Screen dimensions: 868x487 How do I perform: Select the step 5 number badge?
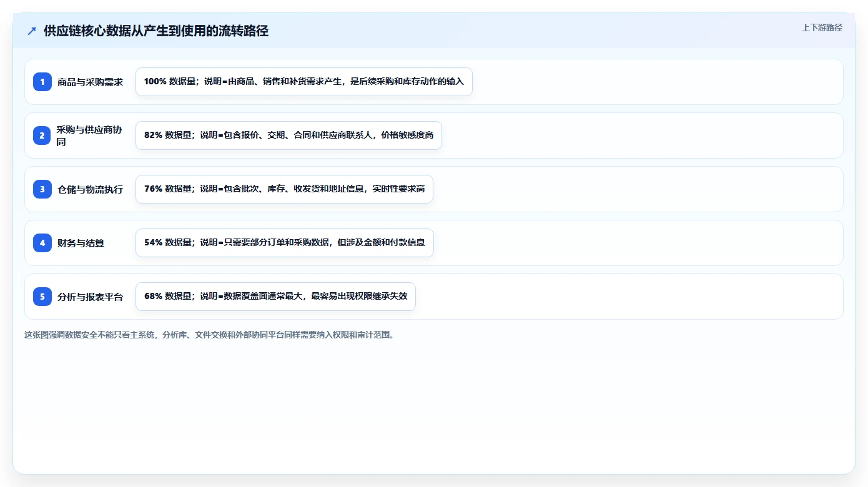click(x=42, y=297)
